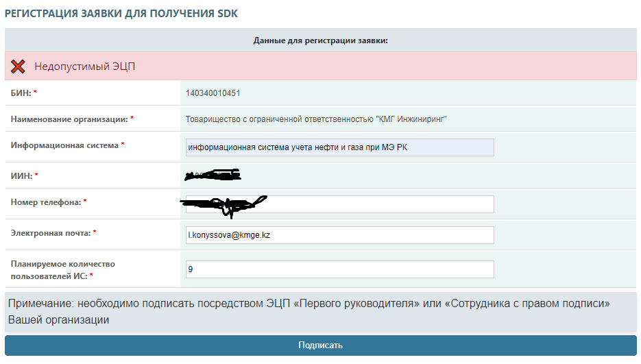The height and width of the screenshot is (364, 641).
Task: Click the red X error icon
Action: click(x=19, y=66)
